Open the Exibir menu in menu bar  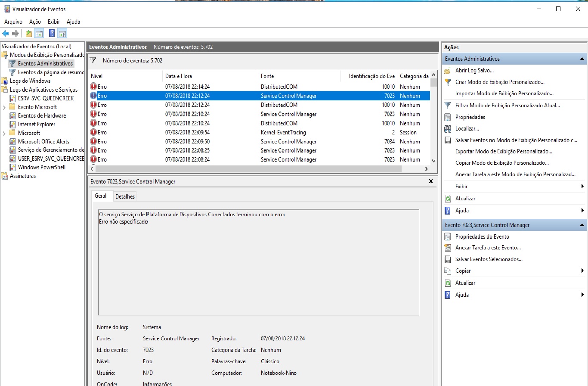(x=54, y=22)
